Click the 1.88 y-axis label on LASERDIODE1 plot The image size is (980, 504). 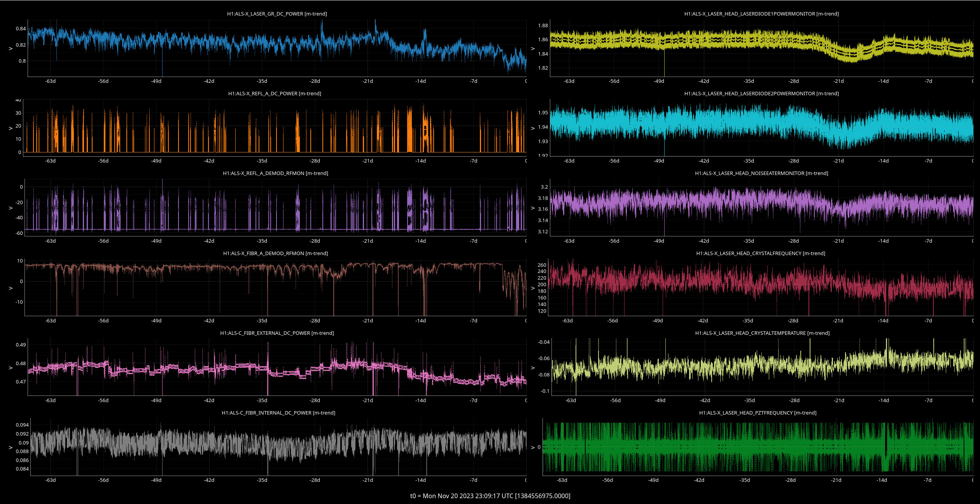point(543,25)
